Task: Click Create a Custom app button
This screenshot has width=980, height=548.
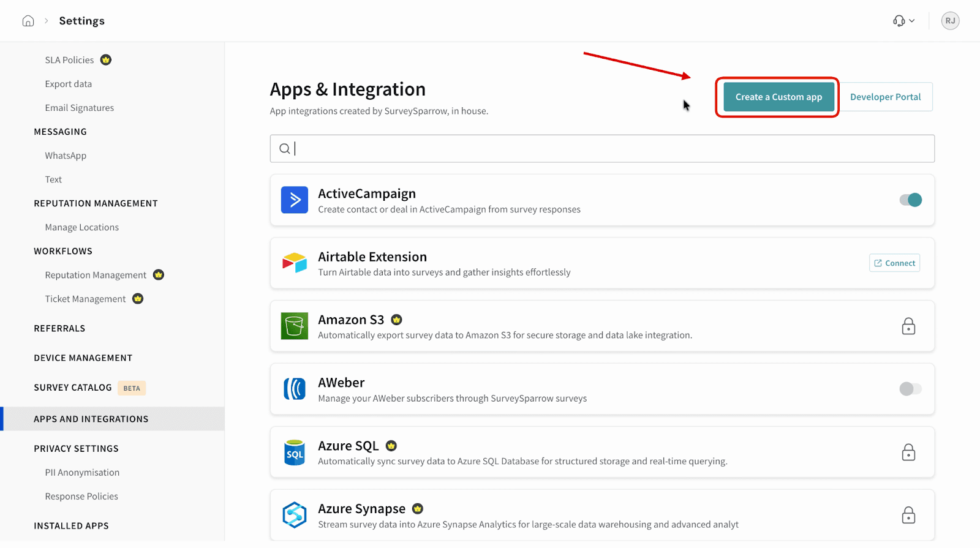Action: [778, 97]
